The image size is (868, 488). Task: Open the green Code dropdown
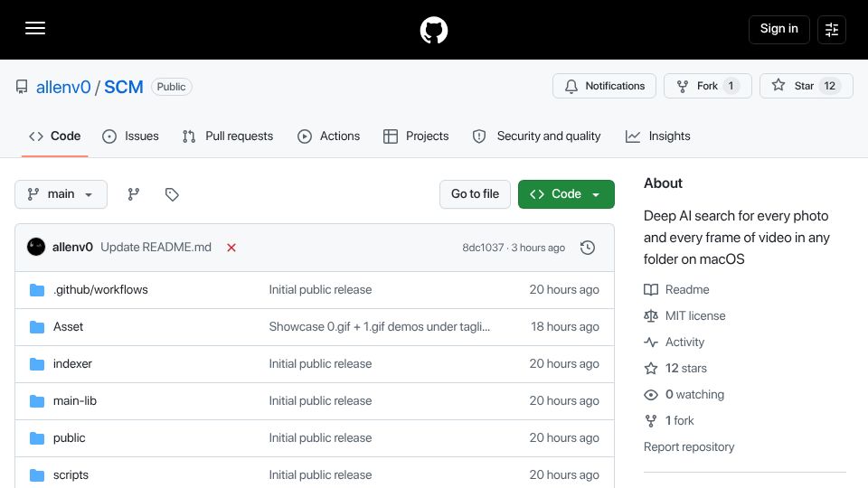tap(566, 194)
